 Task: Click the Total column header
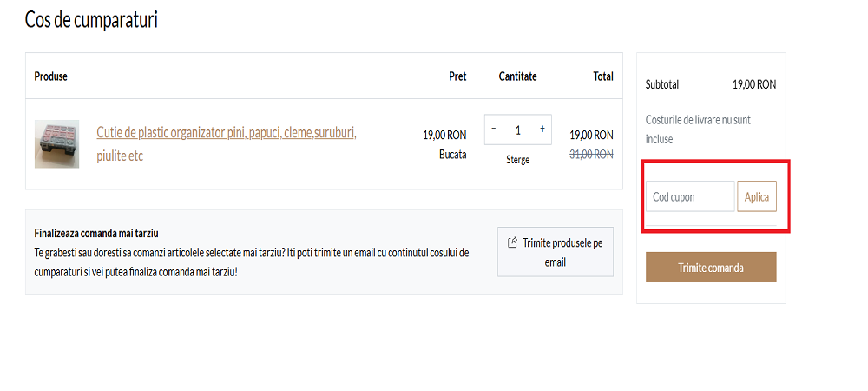(x=603, y=76)
